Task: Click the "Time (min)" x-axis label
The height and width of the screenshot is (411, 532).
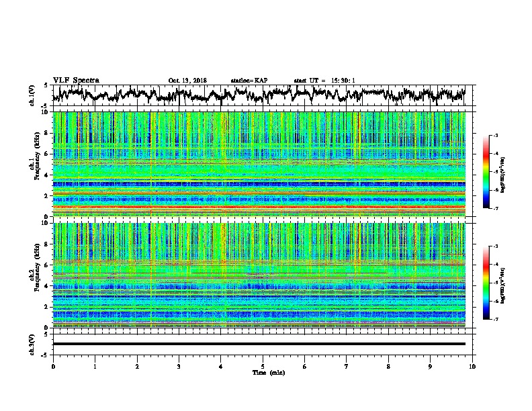Action: click(x=269, y=373)
